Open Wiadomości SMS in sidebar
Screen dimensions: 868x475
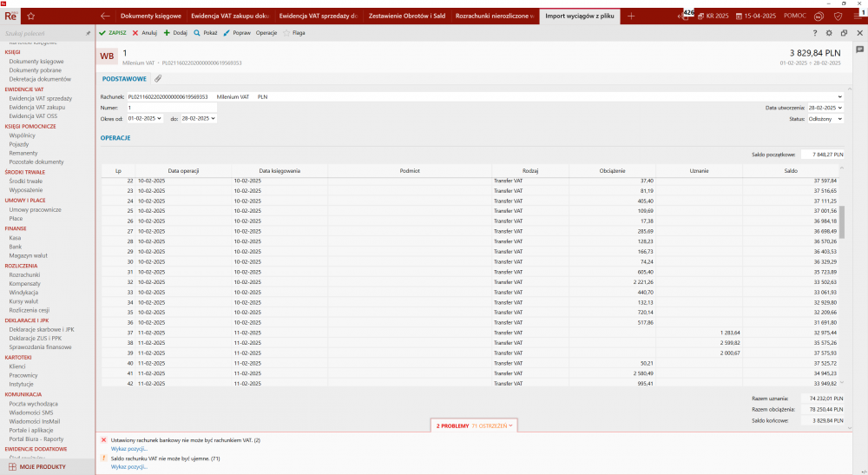click(31, 412)
